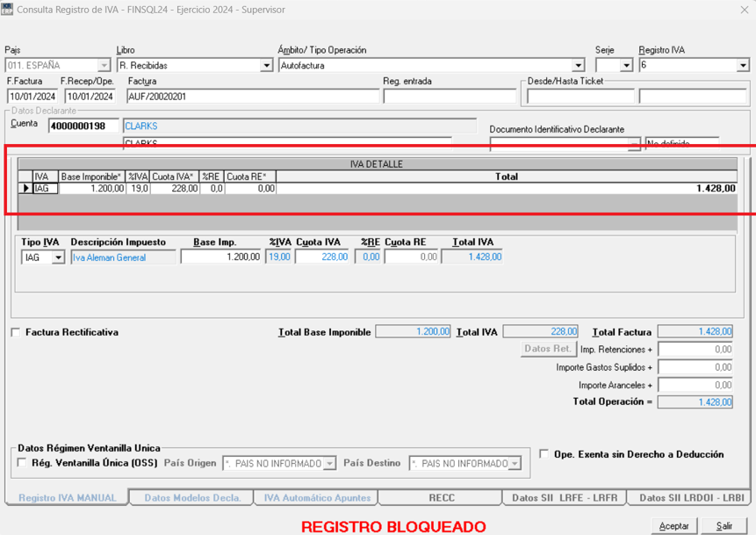Expand the Tipo IVA dropdown showing IAG
Viewport: 756px width, 535px height.
point(58,257)
